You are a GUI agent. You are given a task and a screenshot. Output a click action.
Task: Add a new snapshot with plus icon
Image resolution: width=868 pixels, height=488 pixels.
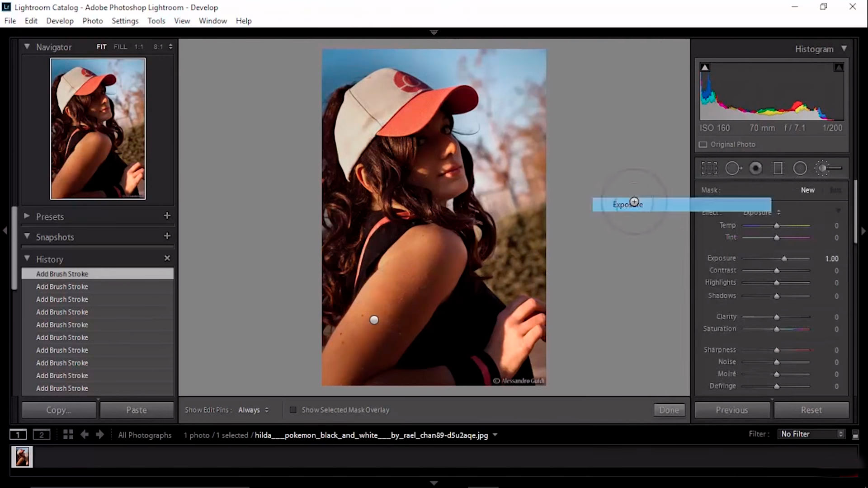pyautogui.click(x=167, y=236)
